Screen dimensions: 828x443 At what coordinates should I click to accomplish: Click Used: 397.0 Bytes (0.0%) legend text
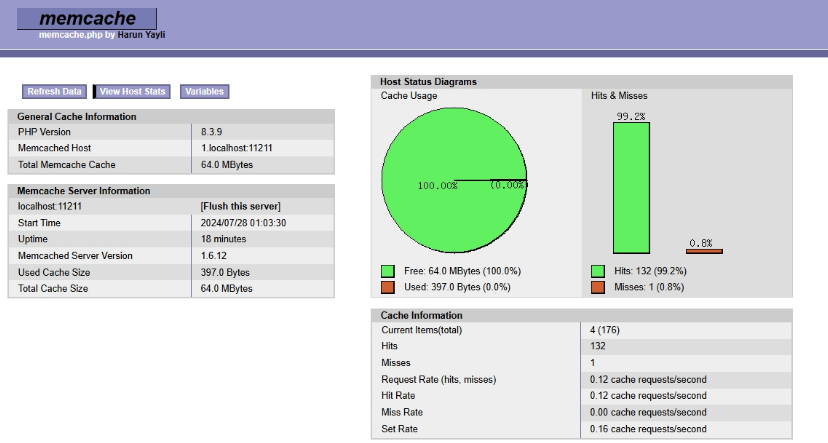457,287
